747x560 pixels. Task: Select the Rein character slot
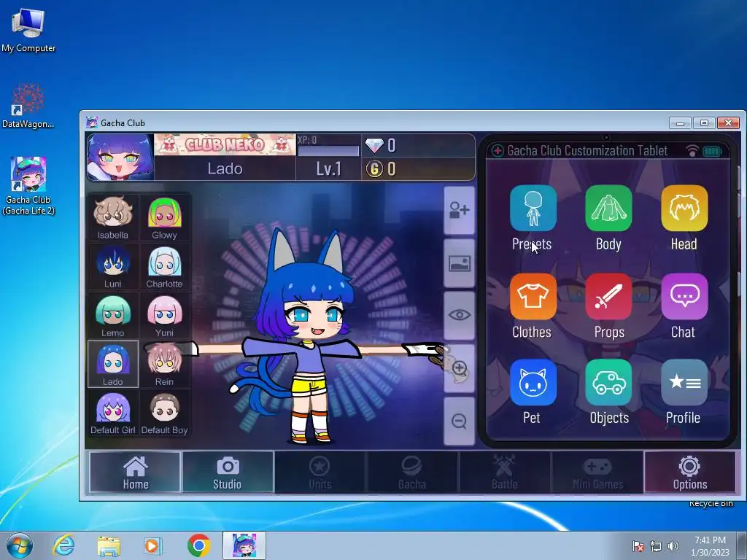point(164,364)
